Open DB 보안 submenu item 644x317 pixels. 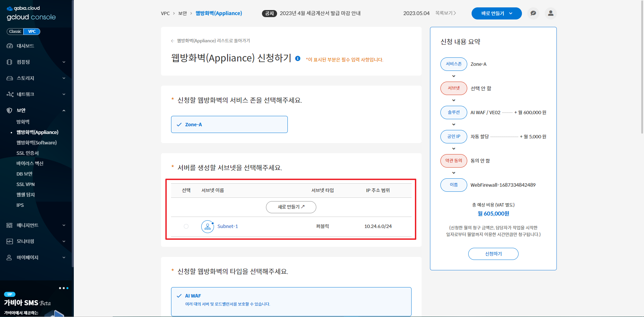click(x=24, y=174)
